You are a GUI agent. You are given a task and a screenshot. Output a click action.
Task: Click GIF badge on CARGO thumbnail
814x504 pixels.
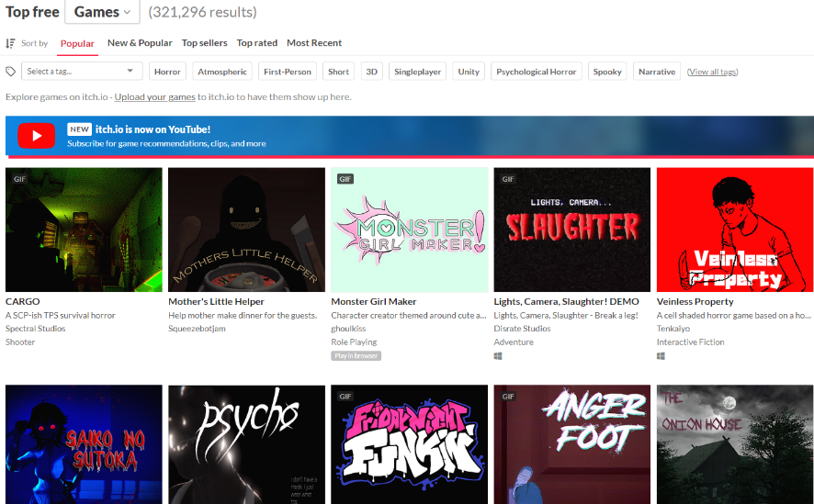click(19, 179)
